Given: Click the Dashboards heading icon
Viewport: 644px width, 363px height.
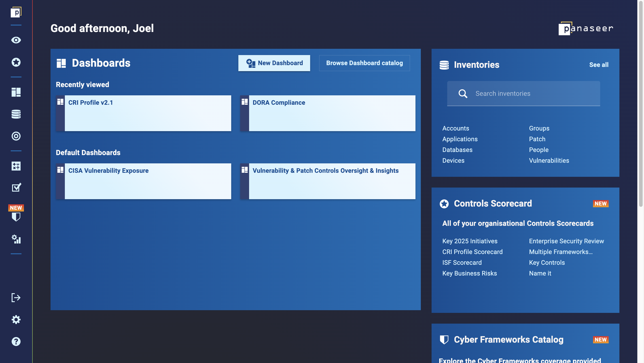Looking at the screenshot, I should (x=61, y=63).
